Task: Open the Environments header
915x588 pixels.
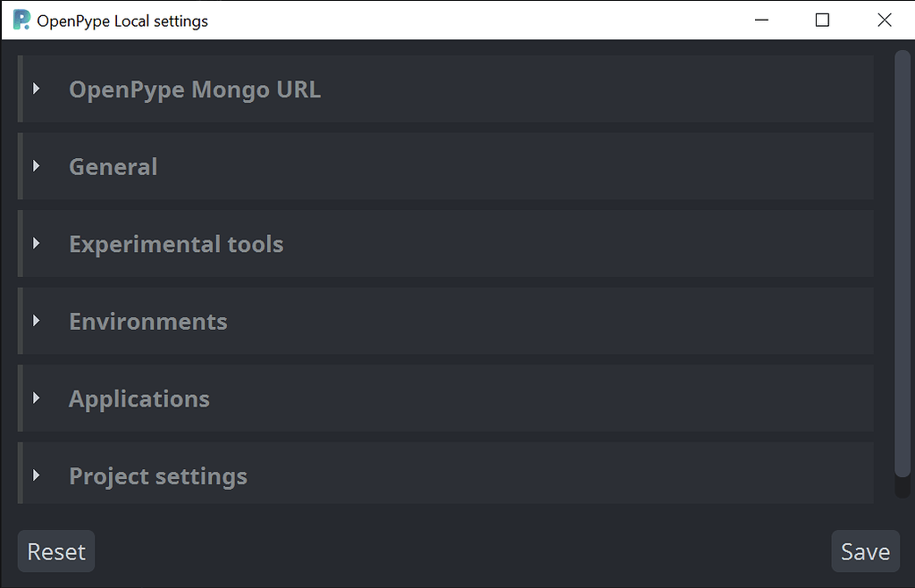Action: click(147, 321)
